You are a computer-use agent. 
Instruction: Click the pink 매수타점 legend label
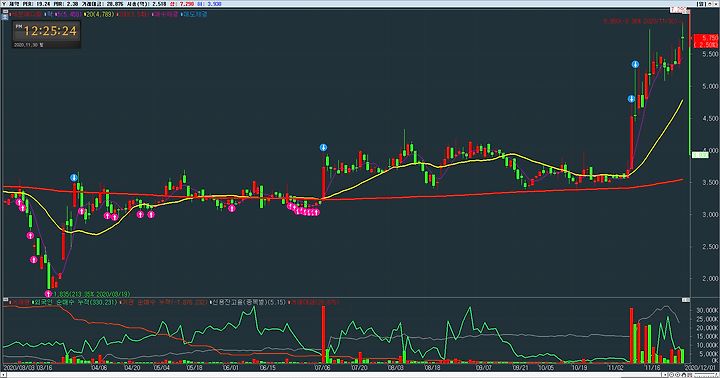tap(166, 14)
